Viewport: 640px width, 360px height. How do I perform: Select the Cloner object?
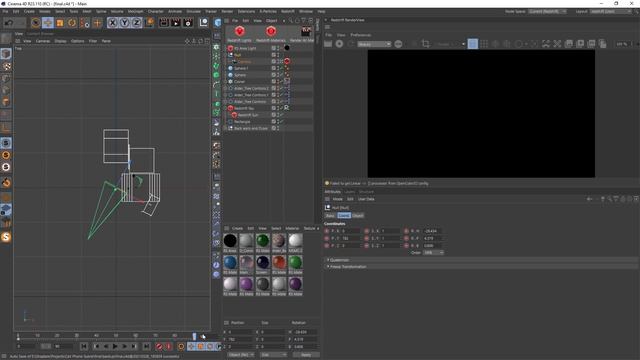(x=240, y=82)
